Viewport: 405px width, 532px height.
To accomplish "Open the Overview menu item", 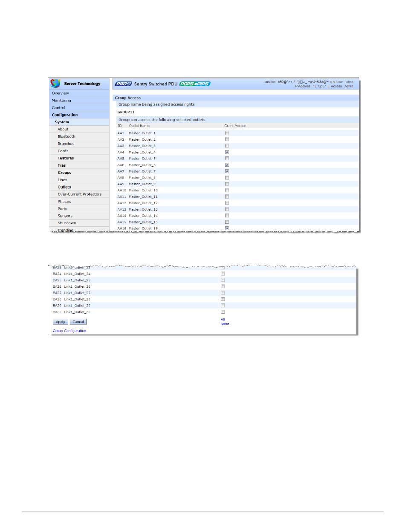I will click(x=60, y=93).
